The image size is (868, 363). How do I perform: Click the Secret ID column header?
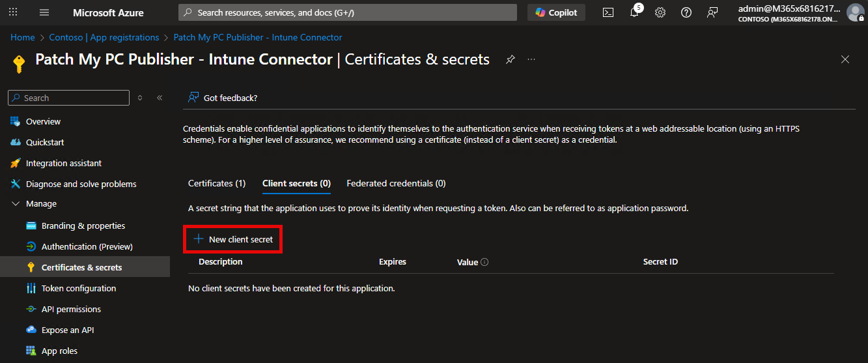tap(660, 262)
